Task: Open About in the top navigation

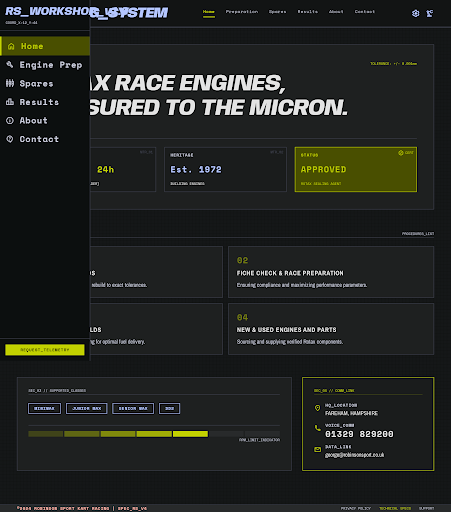Action: [x=336, y=12]
